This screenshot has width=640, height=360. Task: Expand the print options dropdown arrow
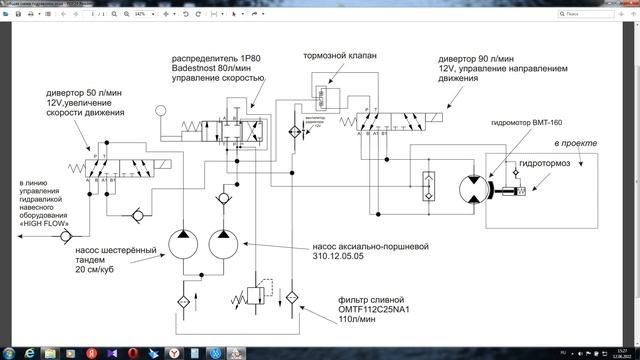pos(39,14)
